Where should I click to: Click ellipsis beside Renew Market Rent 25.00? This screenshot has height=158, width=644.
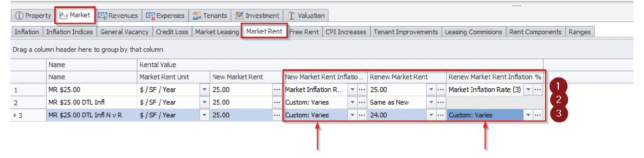pos(441,90)
